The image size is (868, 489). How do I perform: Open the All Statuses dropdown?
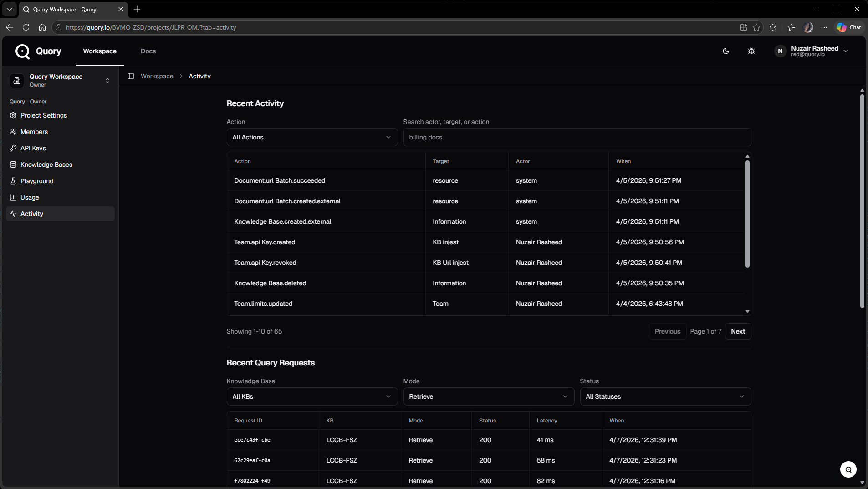click(x=665, y=396)
